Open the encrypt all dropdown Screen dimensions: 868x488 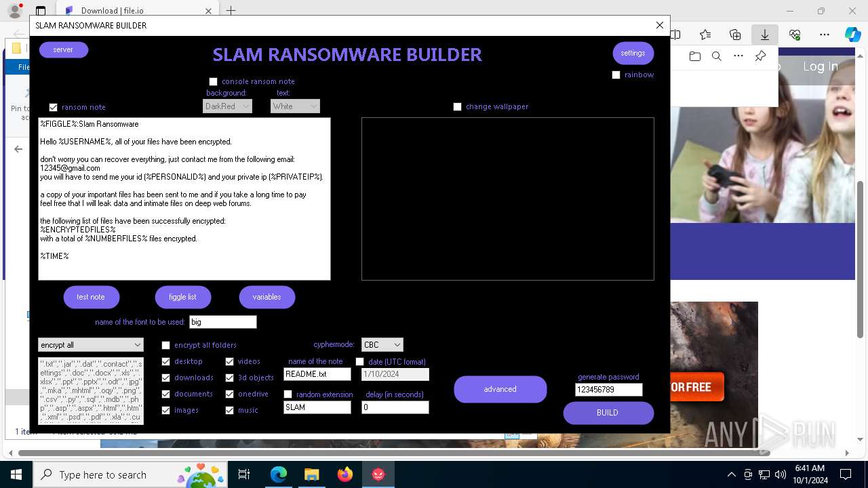tap(91, 345)
